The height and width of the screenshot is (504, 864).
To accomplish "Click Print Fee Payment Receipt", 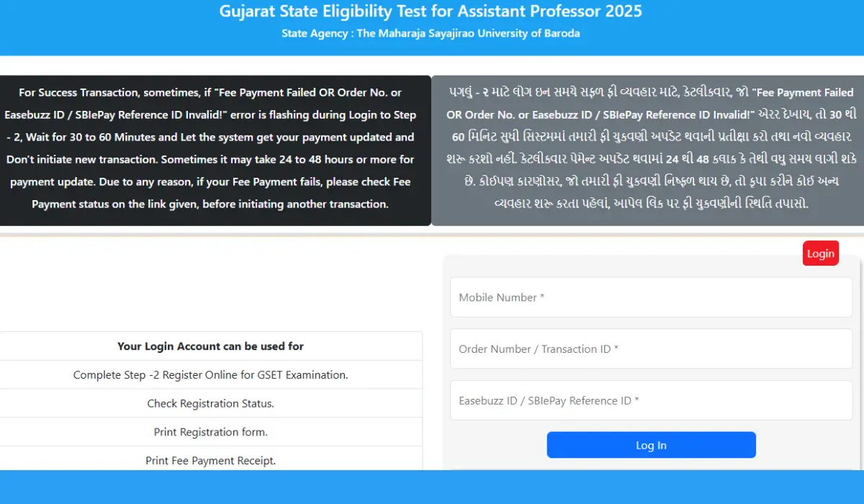I will [210, 460].
